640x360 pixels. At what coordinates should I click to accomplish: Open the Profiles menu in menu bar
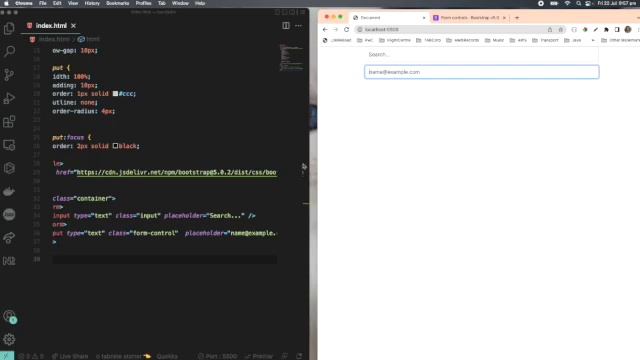143,3
